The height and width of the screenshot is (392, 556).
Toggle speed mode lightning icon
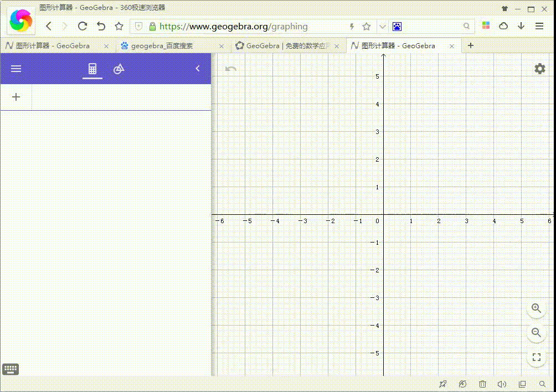point(352,26)
